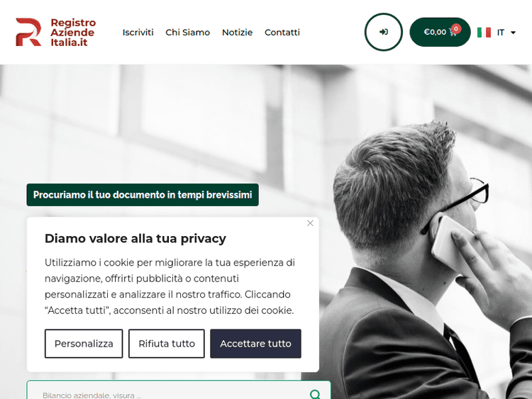Select the IT language label
This screenshot has width=532, height=399.
coord(501,33)
